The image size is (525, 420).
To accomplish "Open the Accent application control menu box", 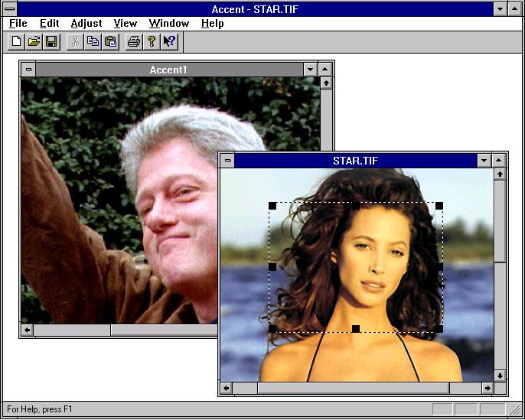I will point(10,9).
